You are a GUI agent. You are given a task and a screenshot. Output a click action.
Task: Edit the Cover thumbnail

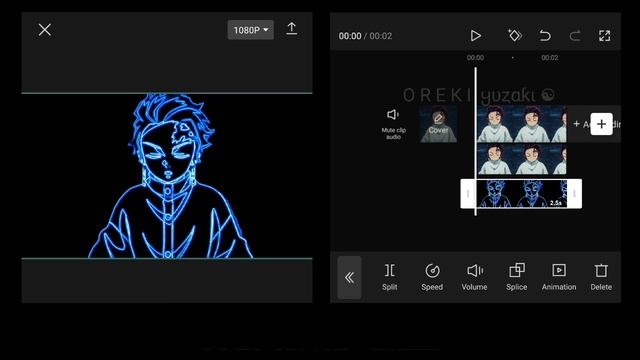(x=438, y=124)
